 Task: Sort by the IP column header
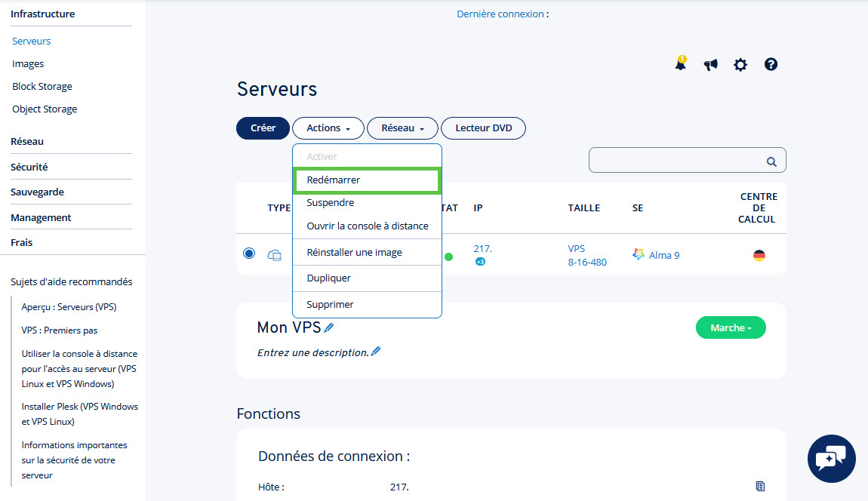479,208
